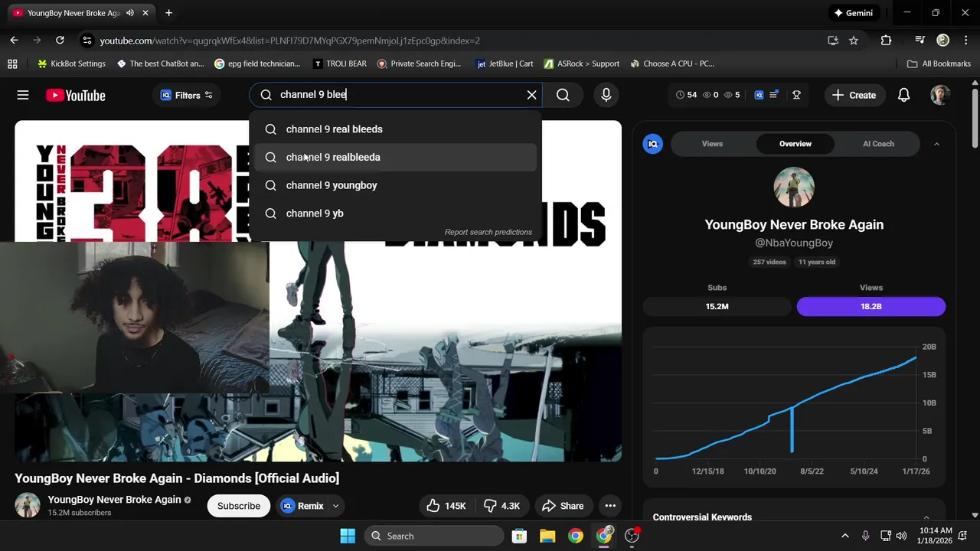Bookmark this page with star icon
The image size is (980, 551).
(x=854, y=41)
